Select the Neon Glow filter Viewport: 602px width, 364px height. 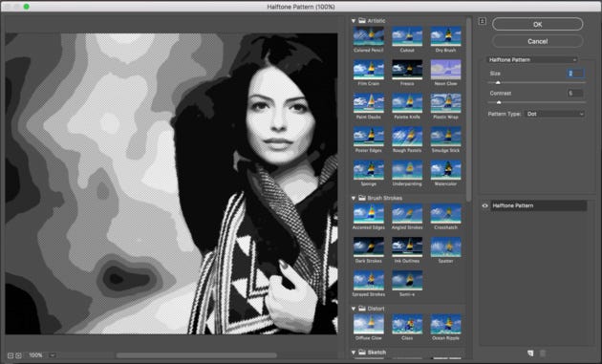click(x=445, y=70)
